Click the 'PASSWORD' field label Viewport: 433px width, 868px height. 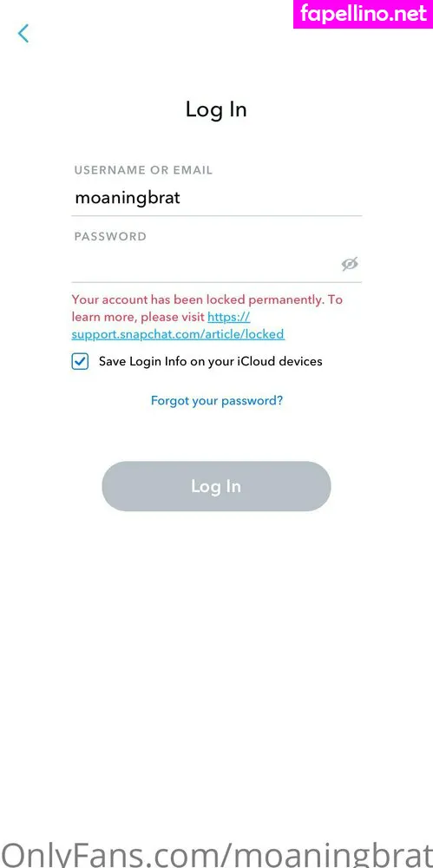111,236
